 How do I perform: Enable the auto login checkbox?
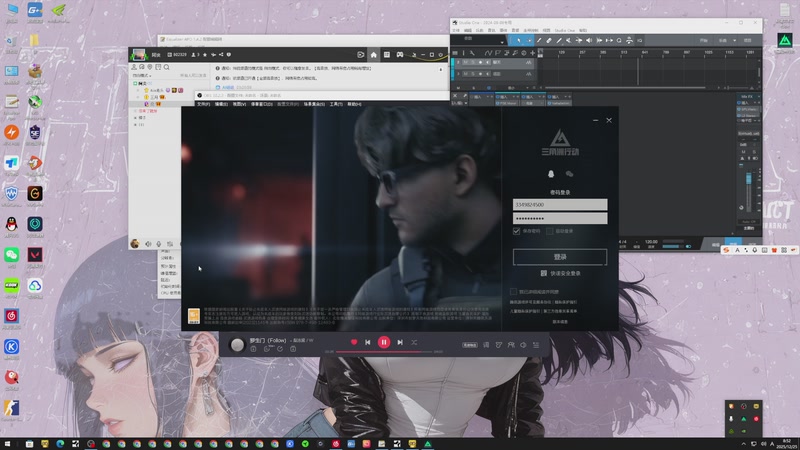coord(549,231)
